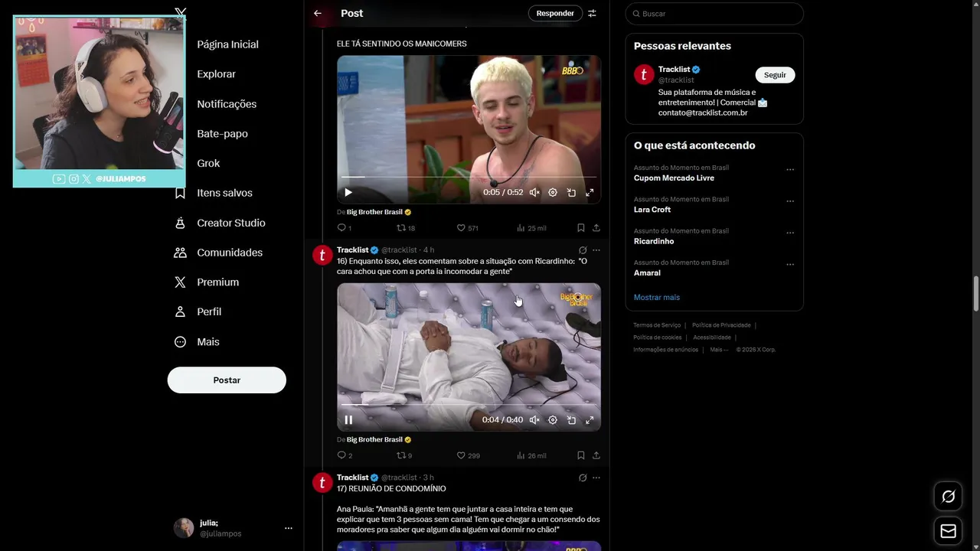Open reply sorting filter icon next to Responder
This screenshot has width=980, height=551.
coord(592,13)
